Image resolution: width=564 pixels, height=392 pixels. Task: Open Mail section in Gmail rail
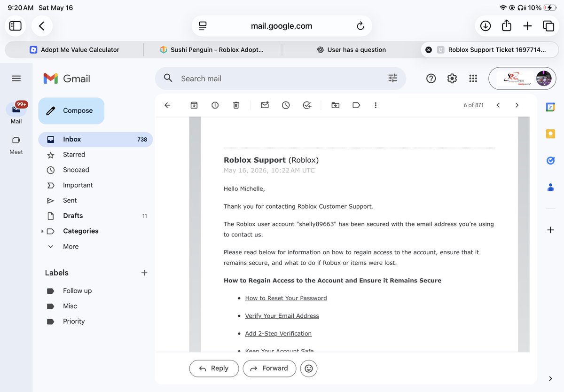[x=16, y=113]
